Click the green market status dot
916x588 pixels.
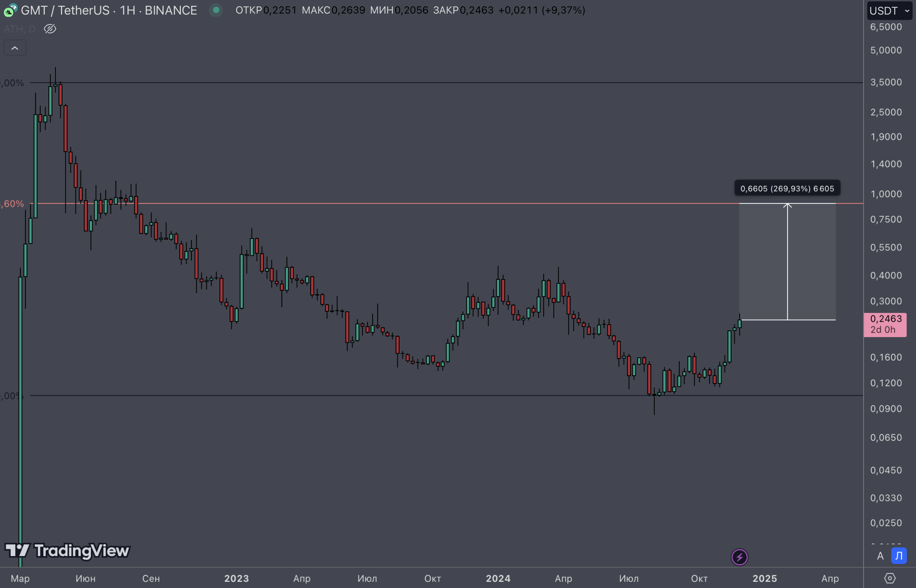216,10
